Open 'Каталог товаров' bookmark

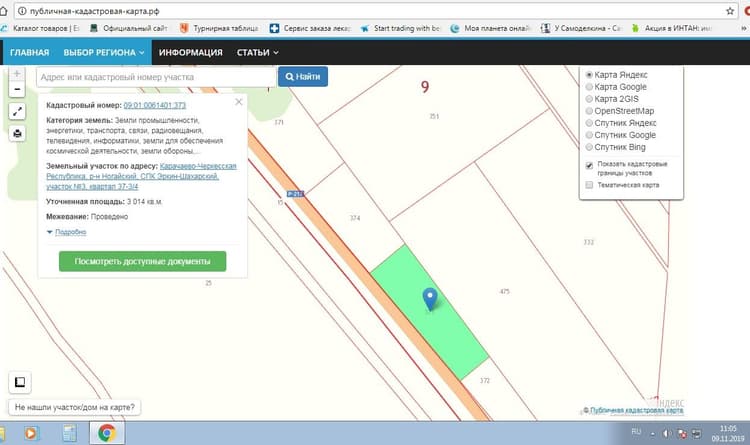pyautogui.click(x=40, y=28)
